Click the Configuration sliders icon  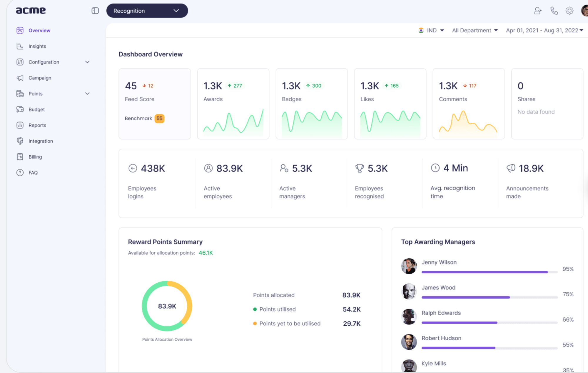(x=20, y=62)
